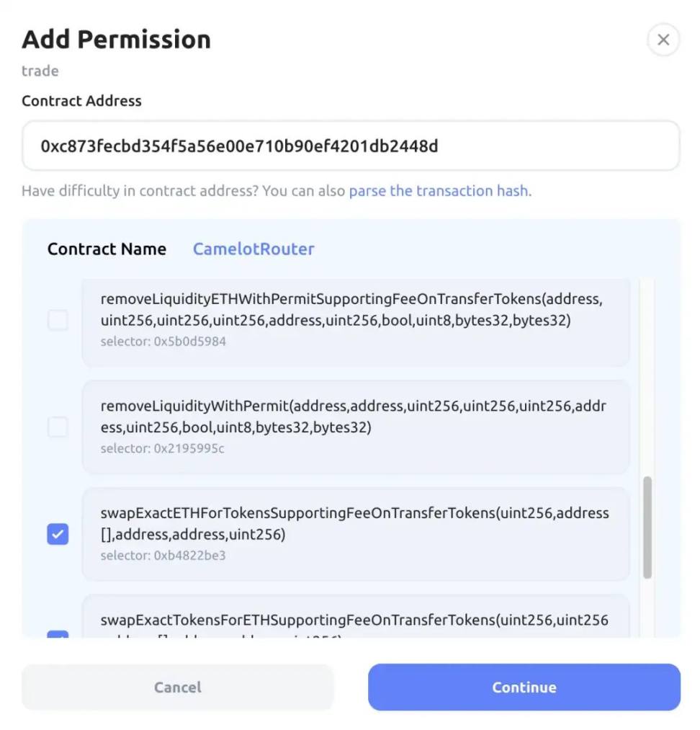The width and height of the screenshot is (700, 730).
Task: Click the Contract Name label
Action: tap(107, 249)
